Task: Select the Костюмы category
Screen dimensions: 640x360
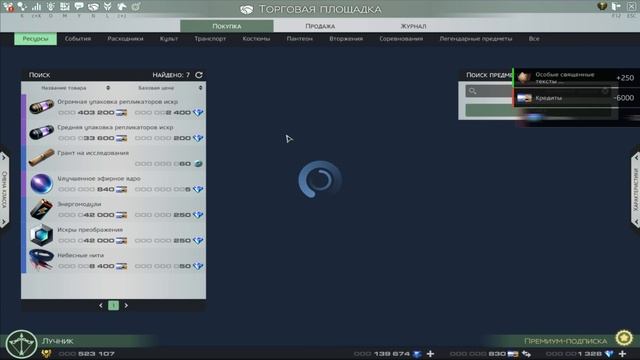Action: (x=256, y=39)
